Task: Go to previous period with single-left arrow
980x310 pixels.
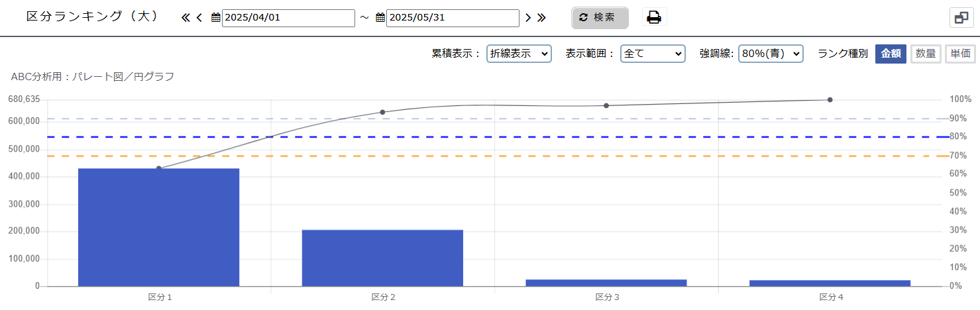Action: point(199,18)
